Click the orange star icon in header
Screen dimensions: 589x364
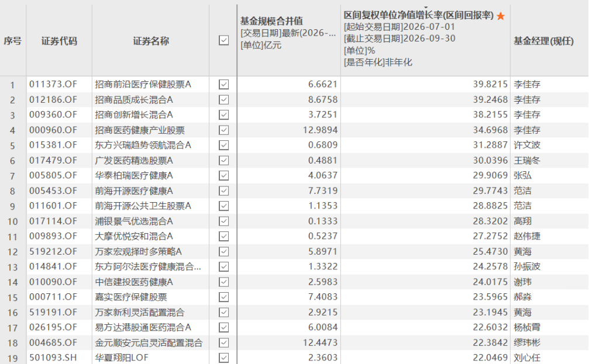(500, 16)
